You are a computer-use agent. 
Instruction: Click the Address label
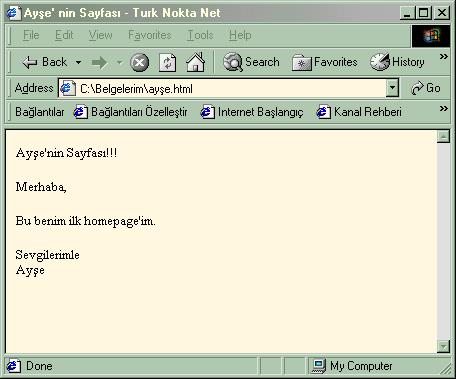(34, 88)
